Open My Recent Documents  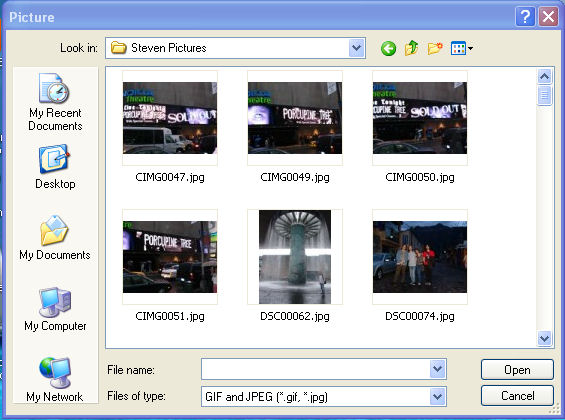(55, 102)
